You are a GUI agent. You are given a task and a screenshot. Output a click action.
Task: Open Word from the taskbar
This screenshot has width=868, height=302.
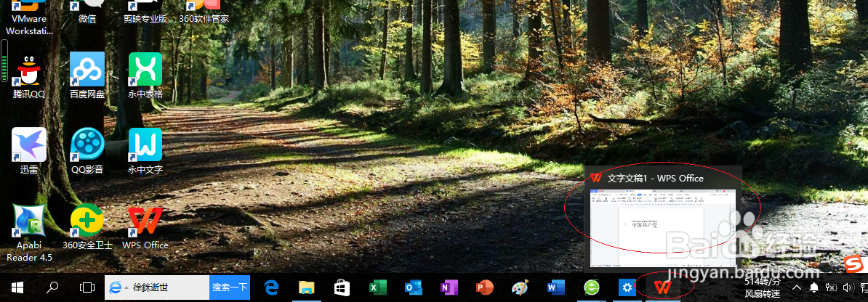[556, 287]
